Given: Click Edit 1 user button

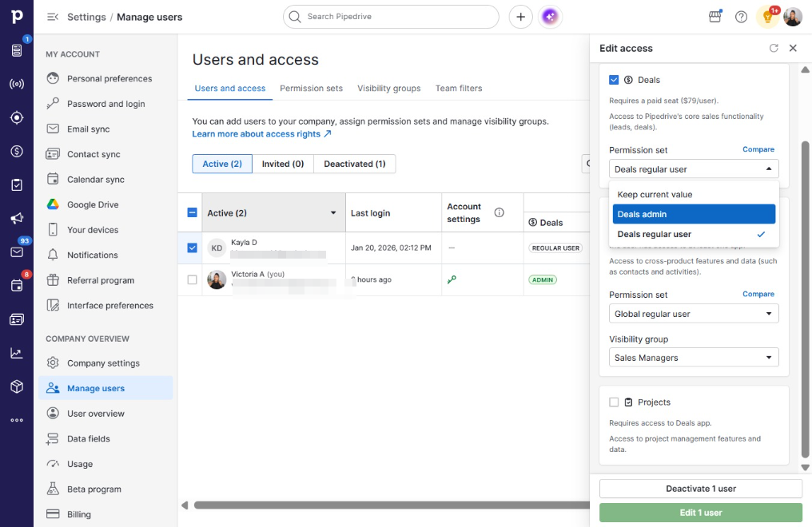Looking at the screenshot, I should pos(701,513).
